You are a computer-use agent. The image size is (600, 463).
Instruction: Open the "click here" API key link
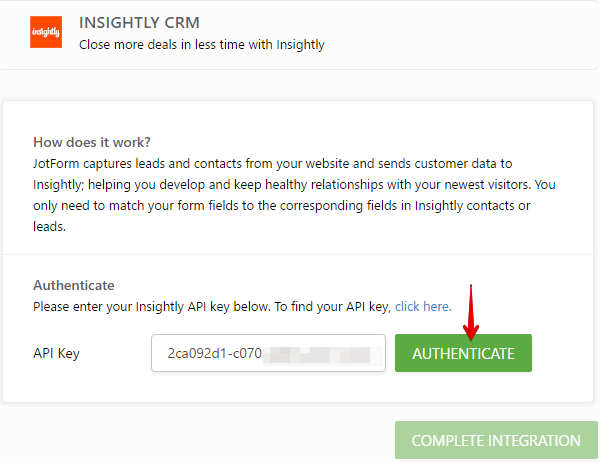pos(423,306)
